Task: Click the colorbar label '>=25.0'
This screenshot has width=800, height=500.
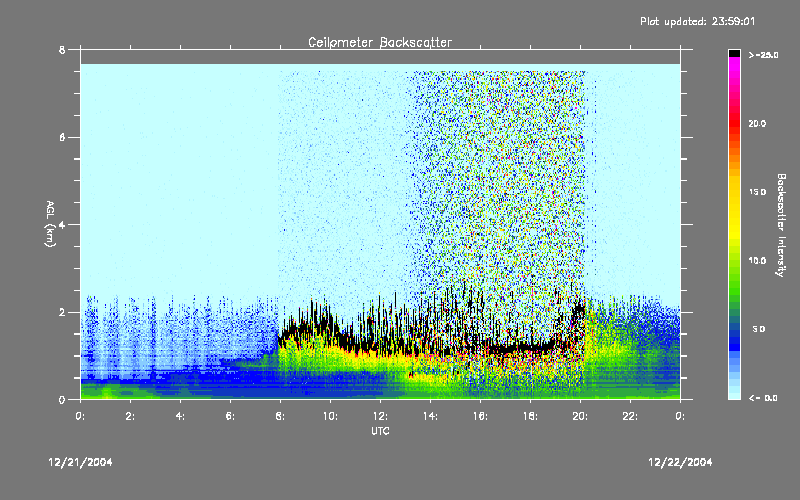Action: pyautogui.click(x=763, y=55)
